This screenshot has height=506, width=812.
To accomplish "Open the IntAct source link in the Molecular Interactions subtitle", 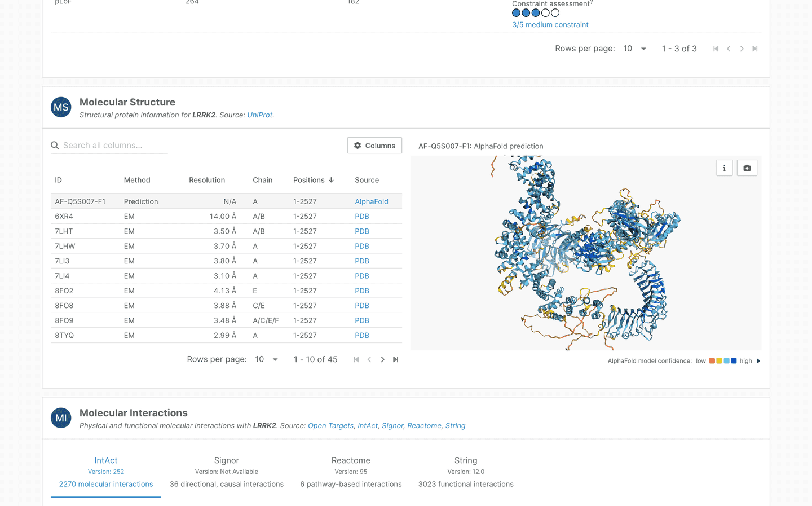I will click(x=368, y=426).
